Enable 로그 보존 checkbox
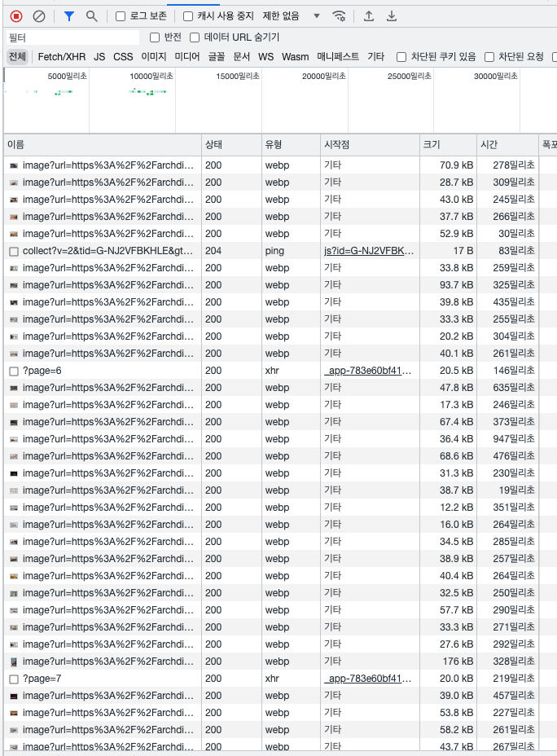 [121, 16]
